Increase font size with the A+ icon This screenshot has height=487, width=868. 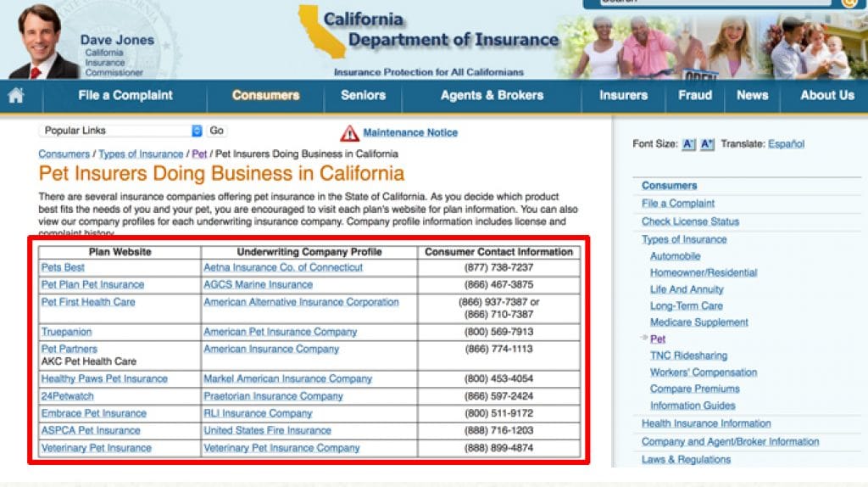707,144
